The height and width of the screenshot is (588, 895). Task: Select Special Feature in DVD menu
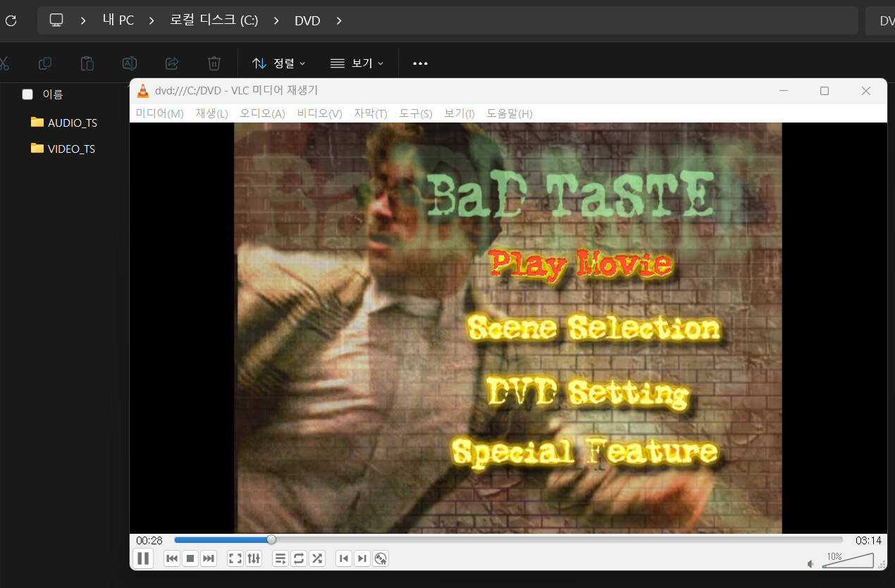pyautogui.click(x=584, y=452)
